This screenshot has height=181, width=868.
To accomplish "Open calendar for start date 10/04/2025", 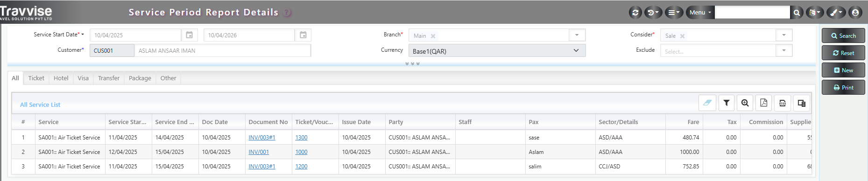I will click(x=189, y=35).
